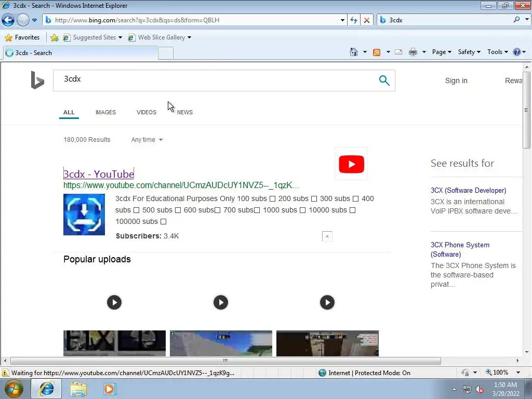This screenshot has height=399, width=532.
Task: Click the YouTube logo icon
Action: point(351,164)
